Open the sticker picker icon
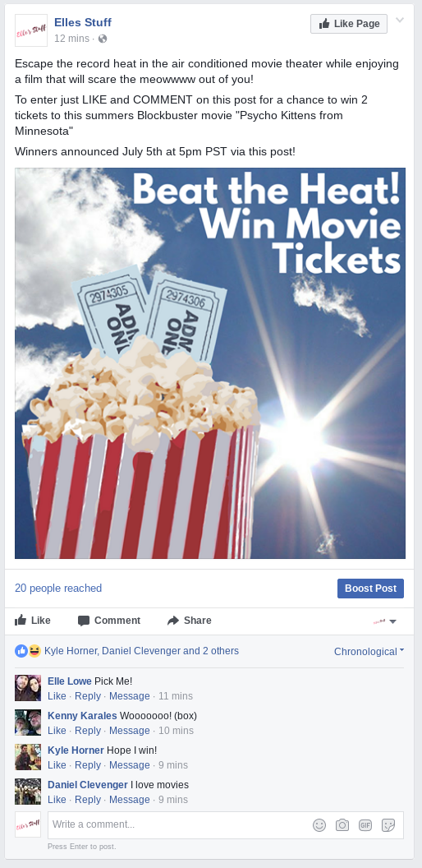 point(388,824)
